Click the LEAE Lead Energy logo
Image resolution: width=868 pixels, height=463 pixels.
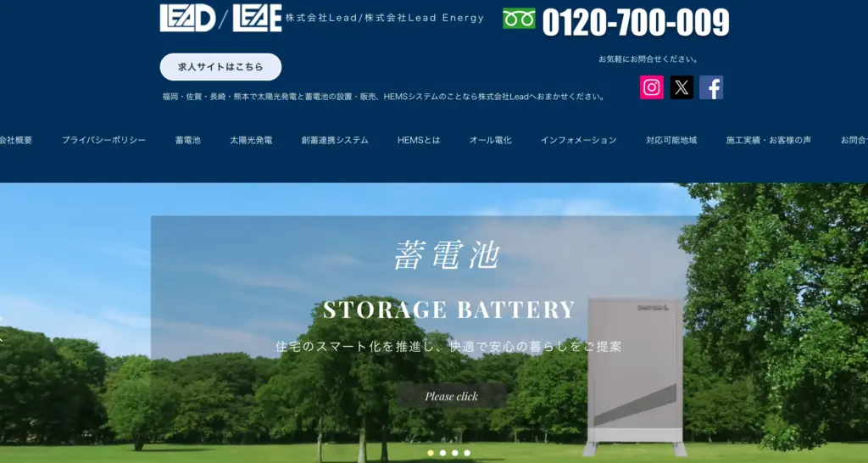[257, 18]
